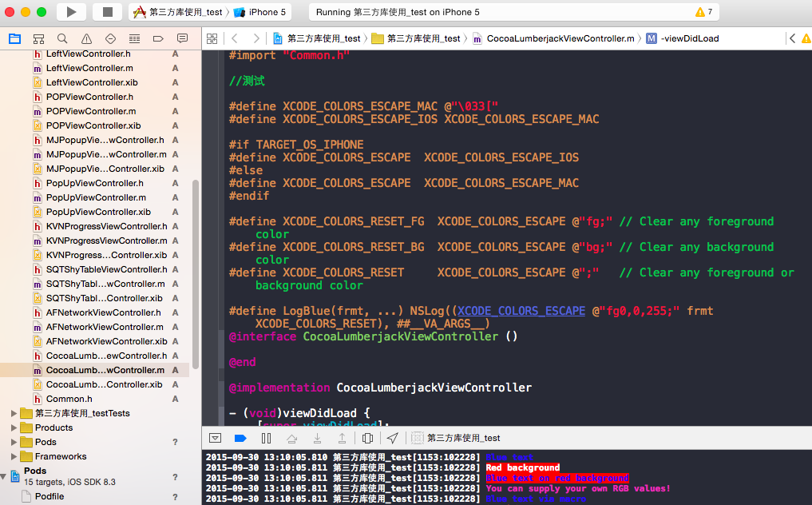Click the -viewDidLoad method breadcrumb
812x505 pixels.
pyautogui.click(x=683, y=38)
